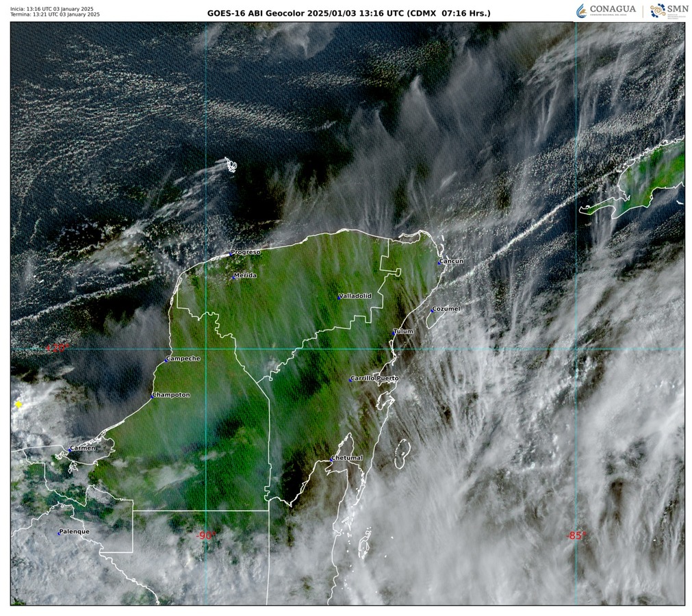
Task: Click the Tulum city label
Action: (x=405, y=331)
